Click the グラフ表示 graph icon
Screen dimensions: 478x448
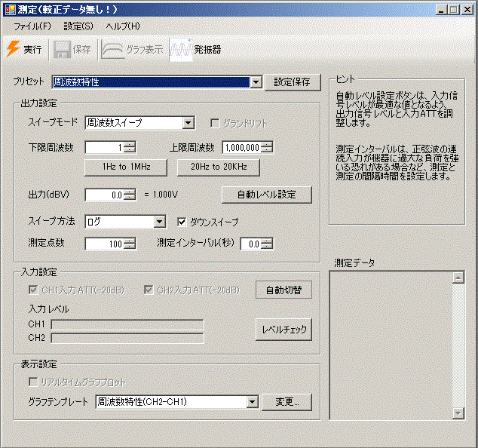click(x=112, y=50)
